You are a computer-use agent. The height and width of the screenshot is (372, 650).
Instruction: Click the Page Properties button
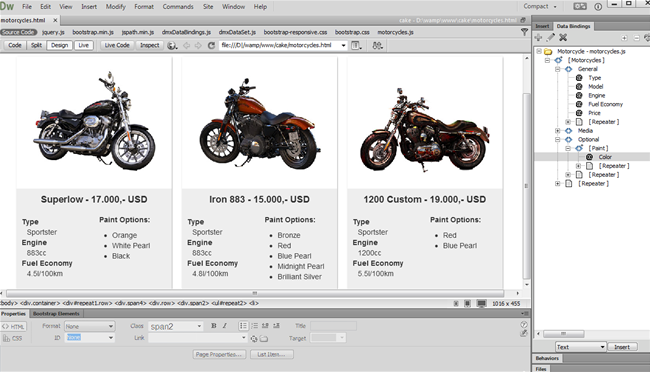(x=219, y=354)
